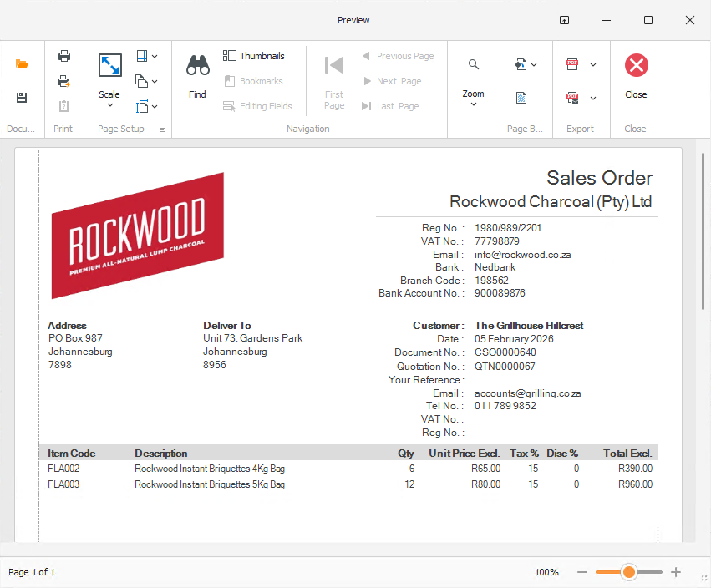Print with the printer icon
Image resolution: width=711 pixels, height=588 pixels.
pyautogui.click(x=64, y=56)
